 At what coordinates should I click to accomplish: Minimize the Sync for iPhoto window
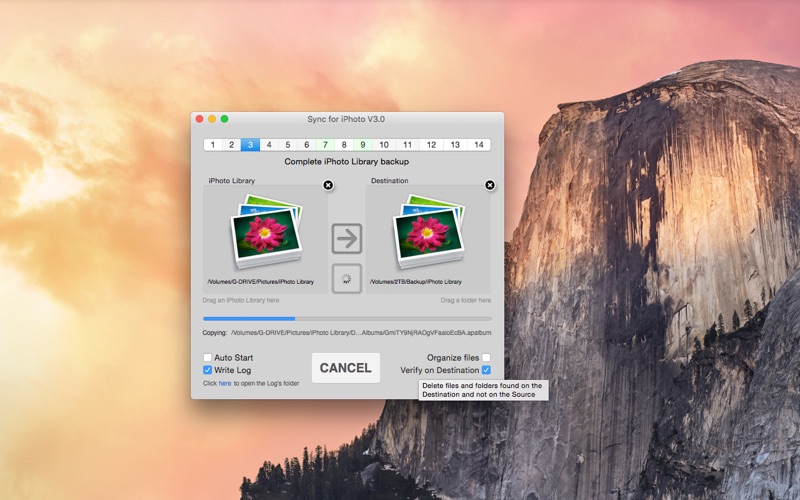coord(212,119)
